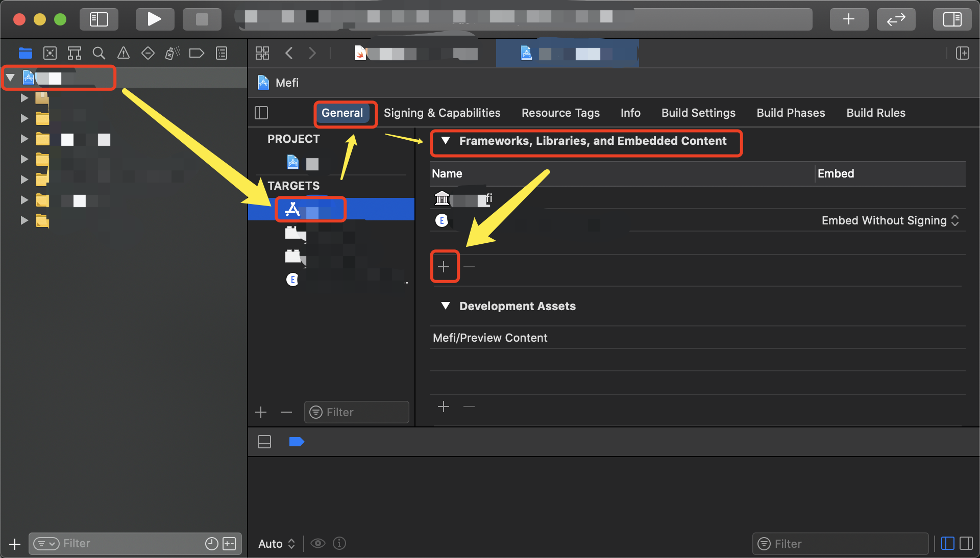Open the Resource Tags tab
The height and width of the screenshot is (558, 980).
tap(560, 113)
